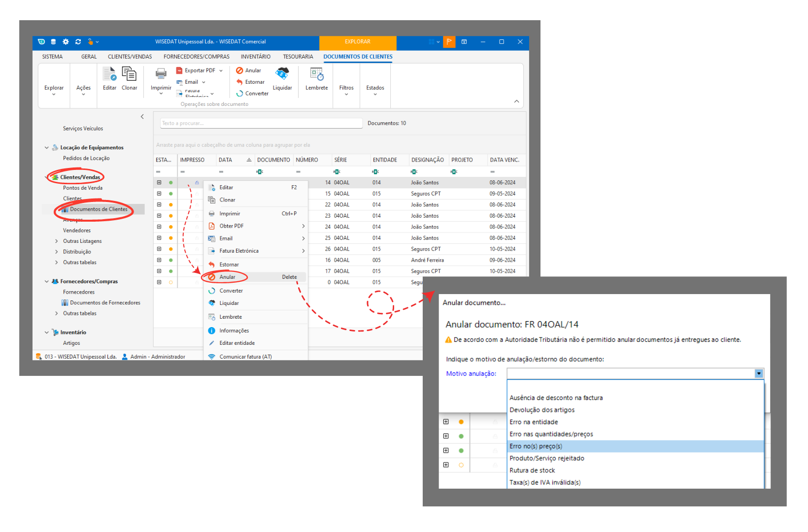Collapse the Fornecedores/Compras tree section
Screen dimensions: 808x532
(x=47, y=282)
